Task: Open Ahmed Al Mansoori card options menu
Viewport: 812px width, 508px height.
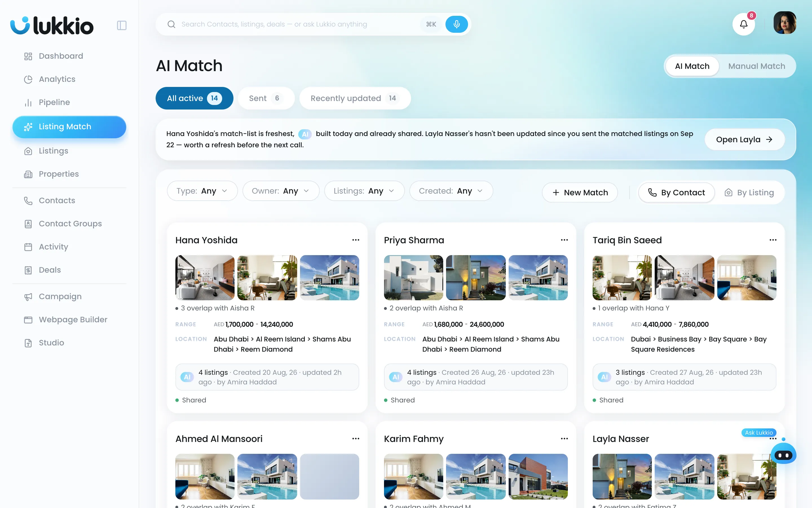Action: tap(356, 439)
